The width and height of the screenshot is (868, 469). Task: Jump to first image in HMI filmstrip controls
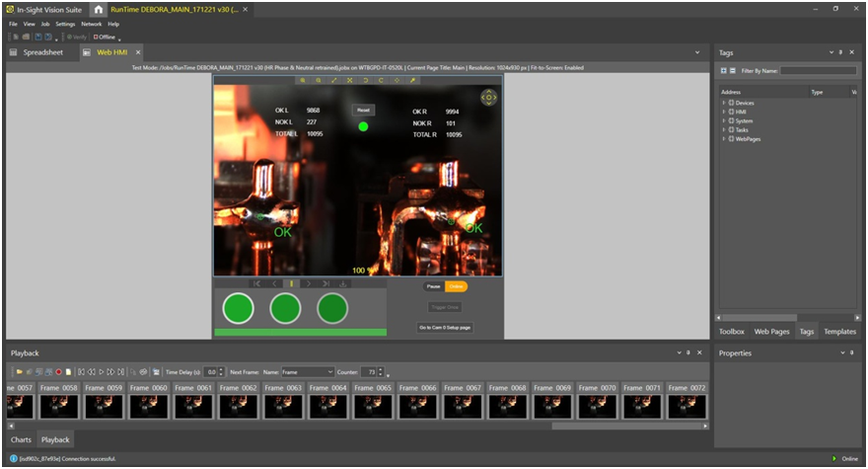[x=256, y=283]
